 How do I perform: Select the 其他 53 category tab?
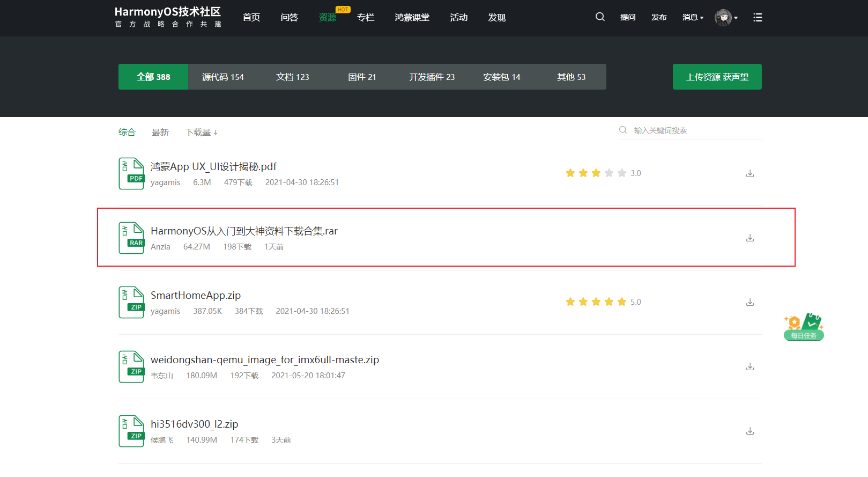tap(572, 77)
